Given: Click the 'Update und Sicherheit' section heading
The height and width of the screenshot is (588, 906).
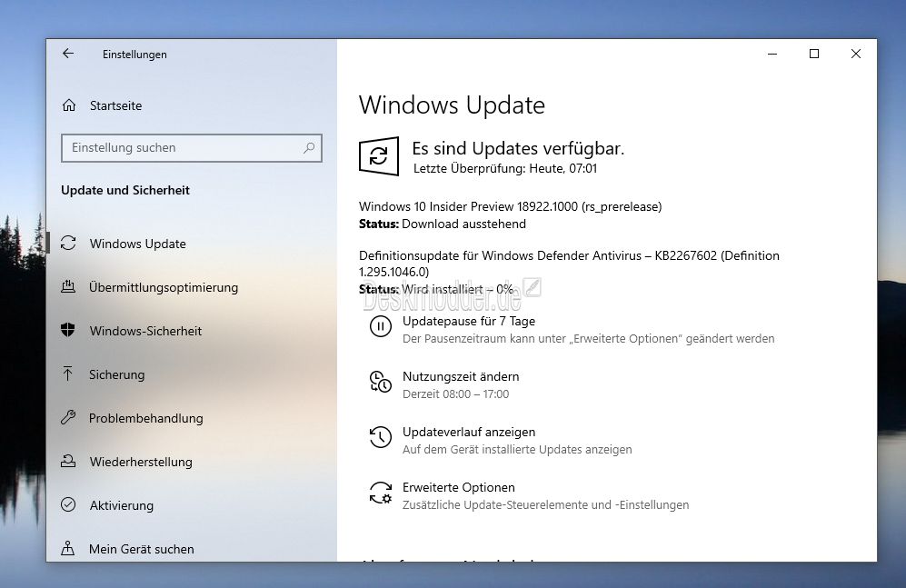Looking at the screenshot, I should (x=125, y=190).
